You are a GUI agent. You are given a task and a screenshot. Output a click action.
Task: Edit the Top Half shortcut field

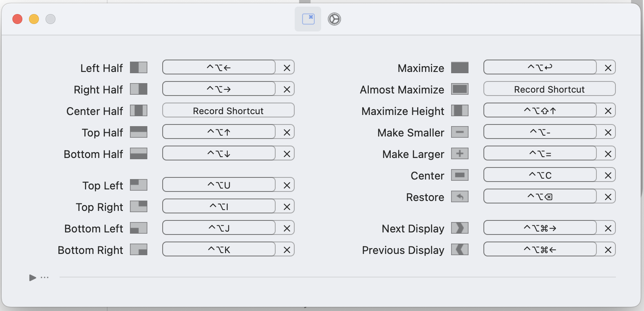219,132
